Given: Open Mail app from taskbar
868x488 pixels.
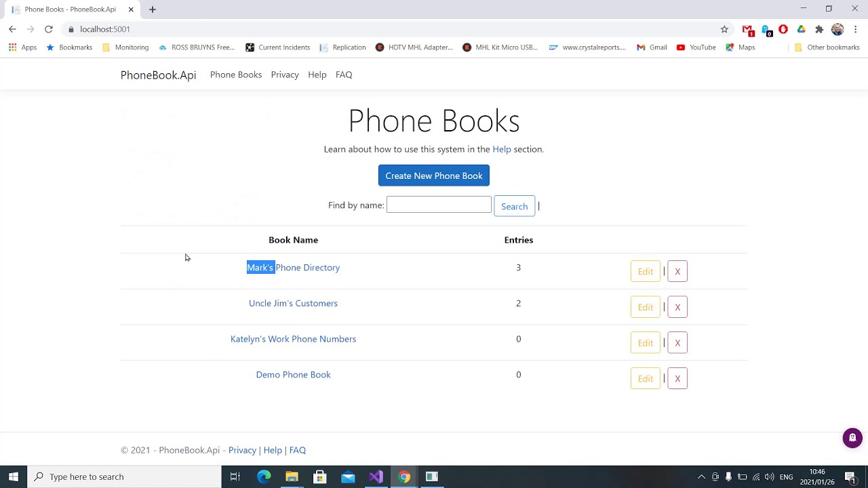Looking at the screenshot, I should tap(348, 476).
